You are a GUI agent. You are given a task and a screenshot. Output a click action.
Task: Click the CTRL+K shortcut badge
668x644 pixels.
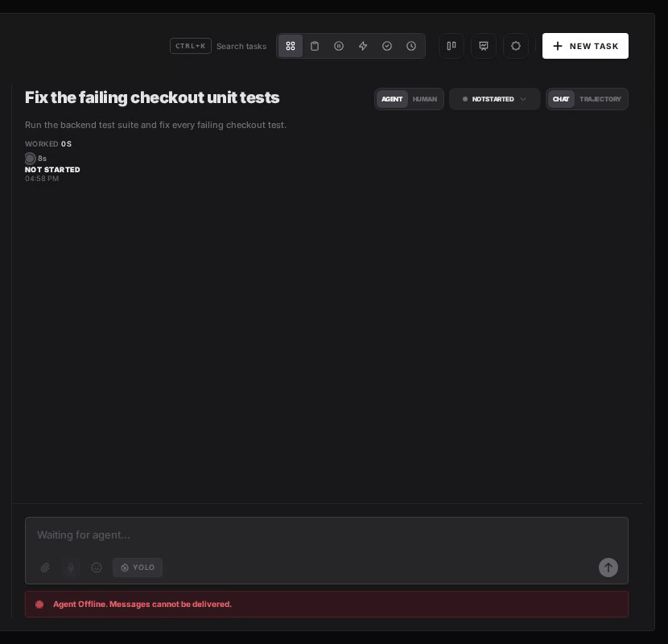tap(191, 46)
